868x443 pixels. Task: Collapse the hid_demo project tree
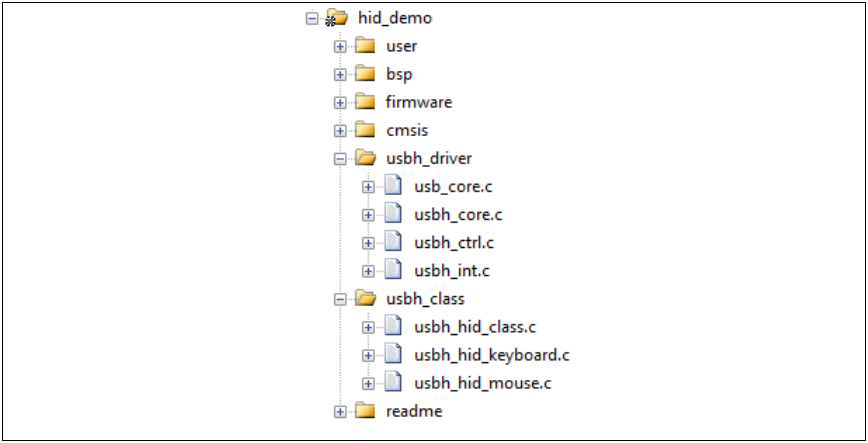312,18
